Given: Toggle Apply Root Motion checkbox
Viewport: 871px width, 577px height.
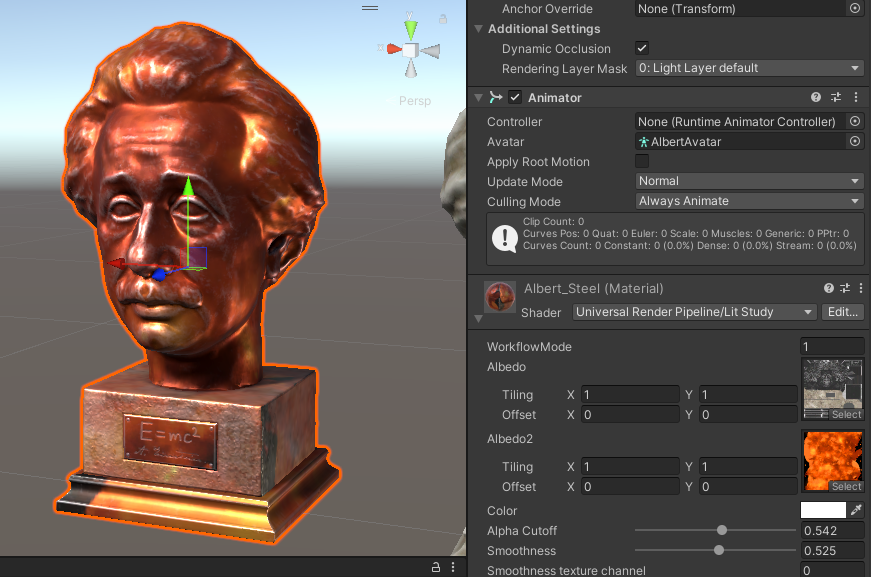Looking at the screenshot, I should [x=642, y=161].
